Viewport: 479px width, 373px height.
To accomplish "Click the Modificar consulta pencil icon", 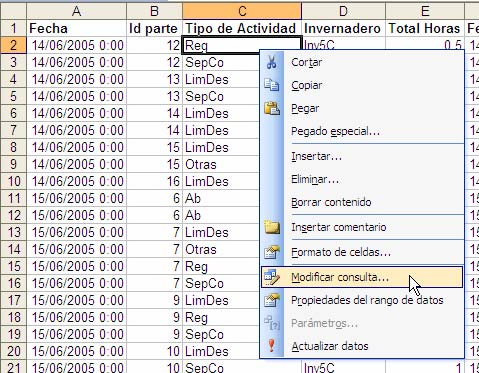I will 272,277.
